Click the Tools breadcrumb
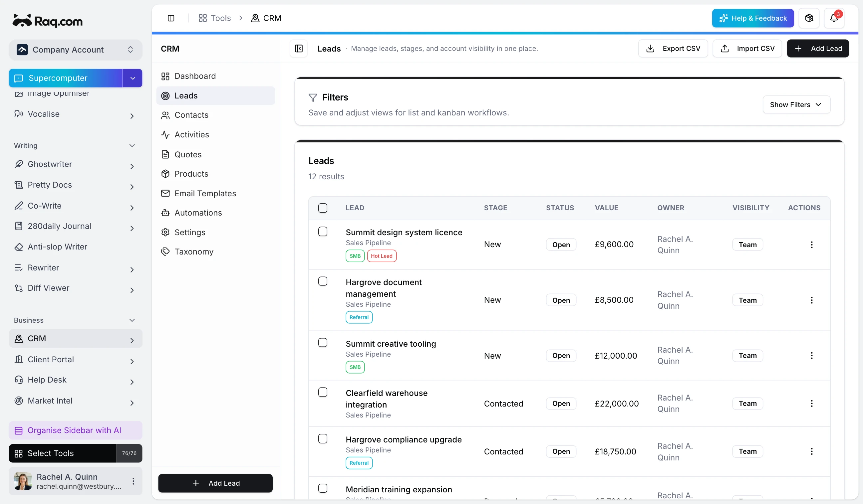Viewport: 863px width, 504px height. (x=215, y=18)
